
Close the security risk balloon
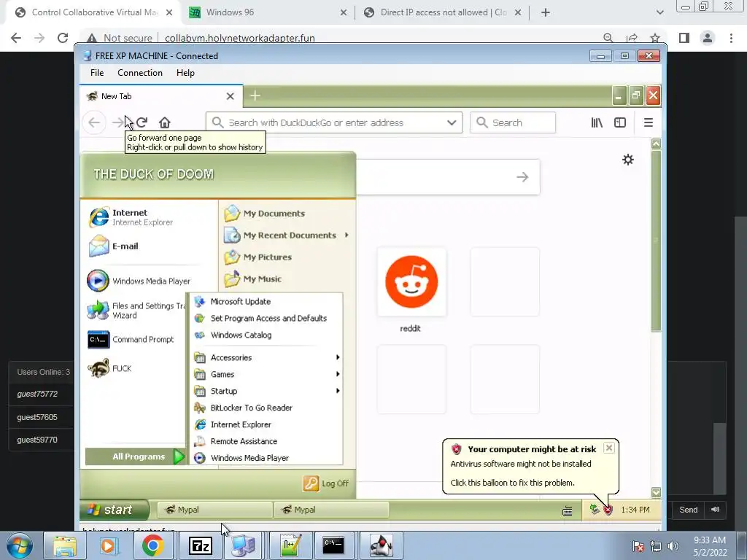tap(609, 448)
